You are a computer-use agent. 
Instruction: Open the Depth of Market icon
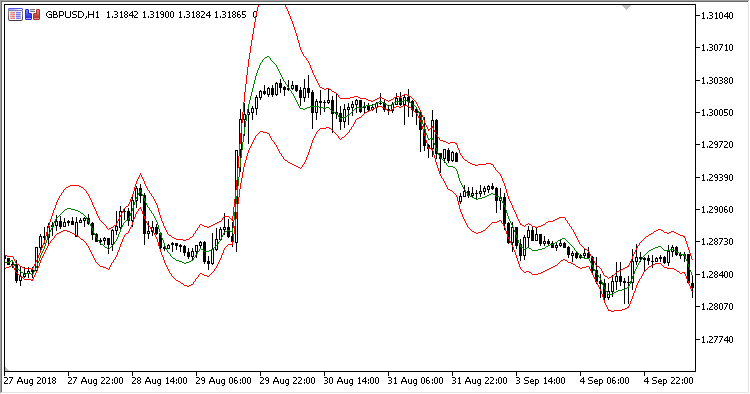pos(32,15)
